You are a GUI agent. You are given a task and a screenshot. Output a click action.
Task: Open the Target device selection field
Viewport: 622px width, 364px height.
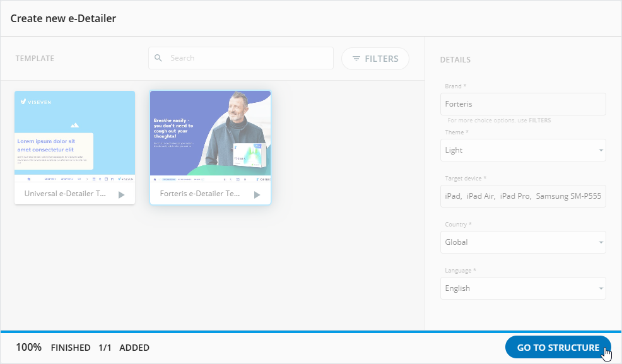[524, 196]
